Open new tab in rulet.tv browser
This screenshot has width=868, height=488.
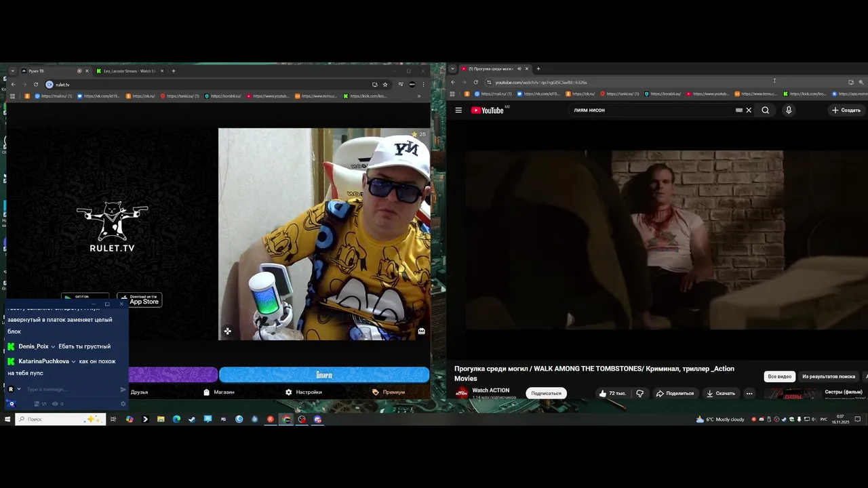point(174,70)
